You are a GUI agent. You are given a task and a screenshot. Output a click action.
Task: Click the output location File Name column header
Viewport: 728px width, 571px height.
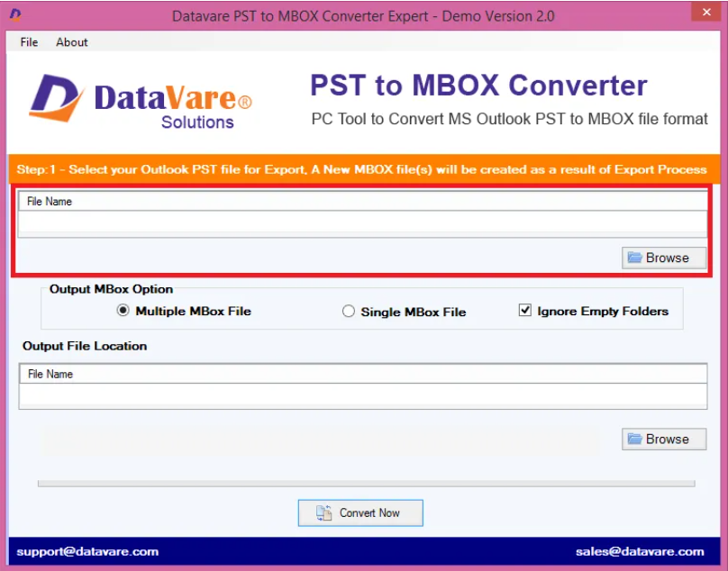tap(363, 374)
